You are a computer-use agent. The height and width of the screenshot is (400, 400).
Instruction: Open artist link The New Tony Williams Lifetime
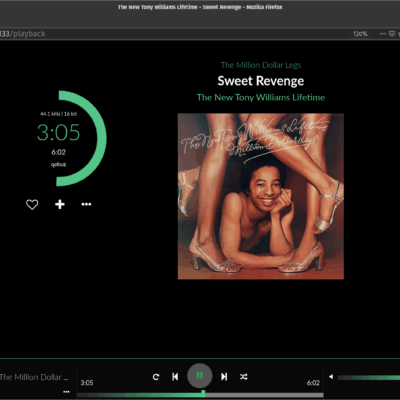click(261, 97)
